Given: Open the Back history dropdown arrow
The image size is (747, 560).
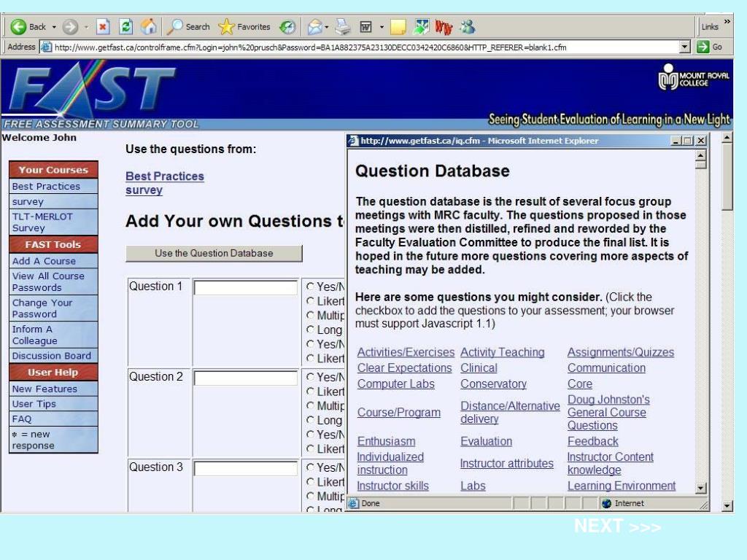Looking at the screenshot, I should tap(54, 27).
